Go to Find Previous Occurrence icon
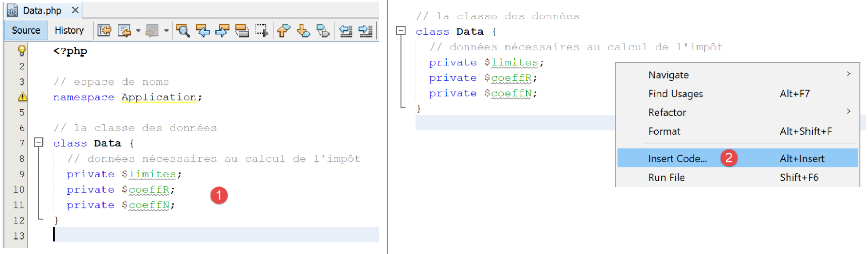 pyautogui.click(x=202, y=30)
